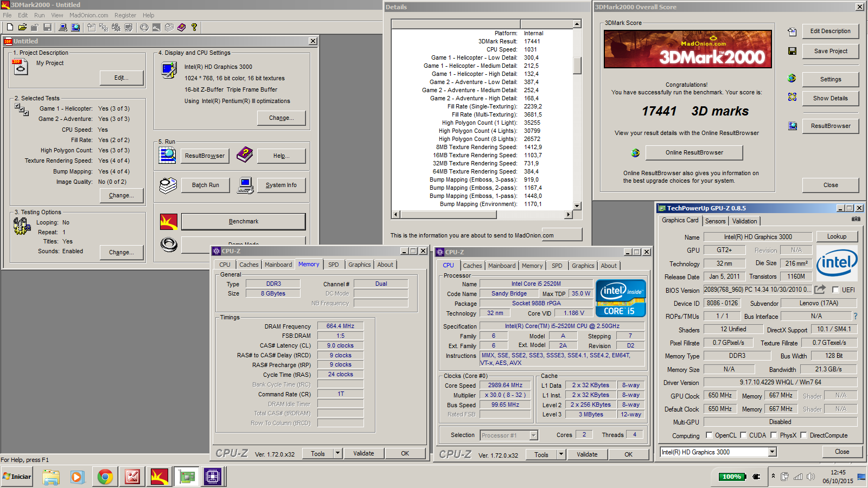
Task: Click the Iniciar start button
Action: (x=17, y=477)
